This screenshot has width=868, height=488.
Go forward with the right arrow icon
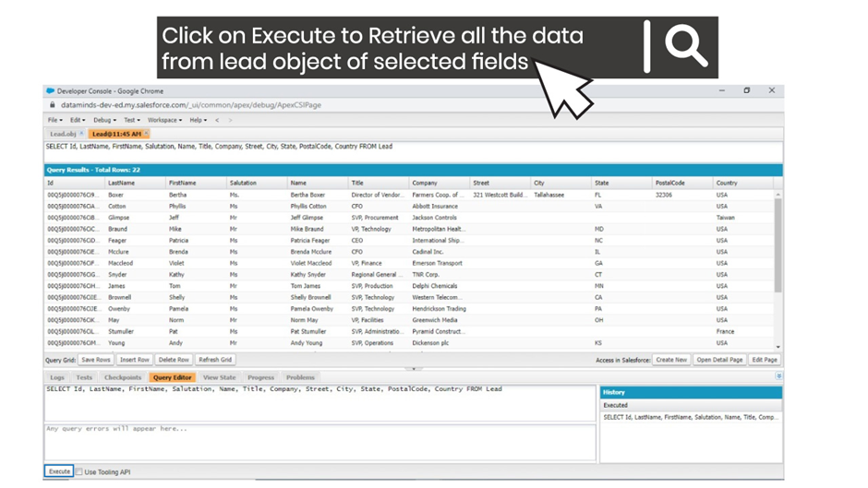pos(230,120)
